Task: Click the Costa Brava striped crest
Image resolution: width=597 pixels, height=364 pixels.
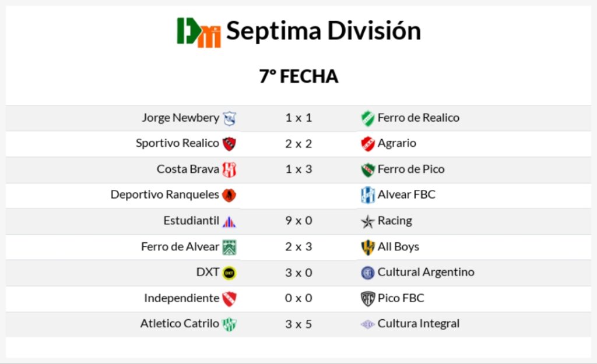Action: point(229,169)
